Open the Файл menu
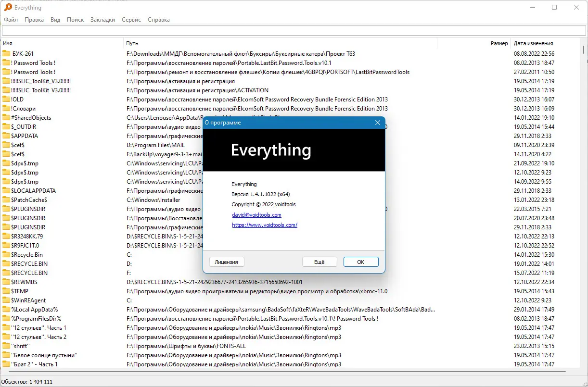The height and width of the screenshot is (387, 588). (x=11, y=20)
